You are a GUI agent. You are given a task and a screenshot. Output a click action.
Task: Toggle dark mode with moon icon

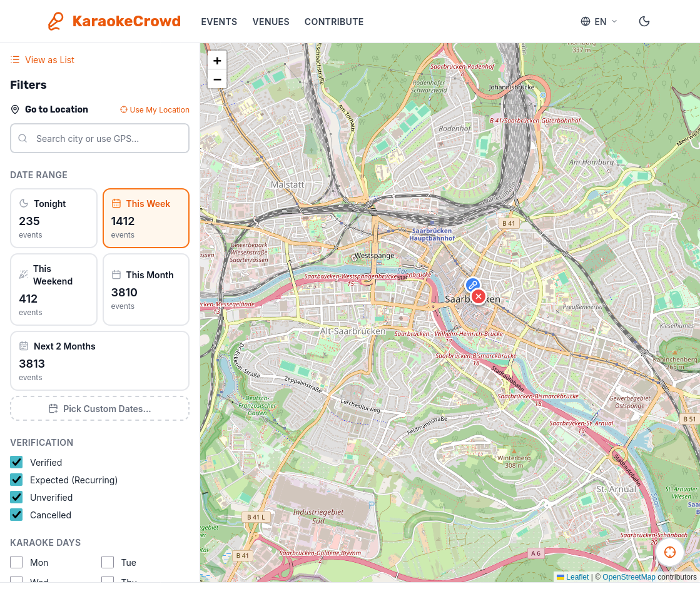644,21
